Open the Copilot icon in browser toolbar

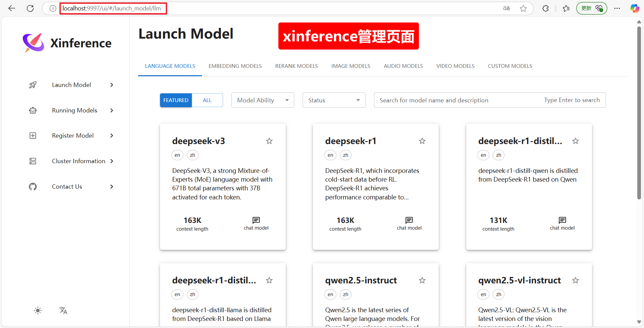(635, 8)
